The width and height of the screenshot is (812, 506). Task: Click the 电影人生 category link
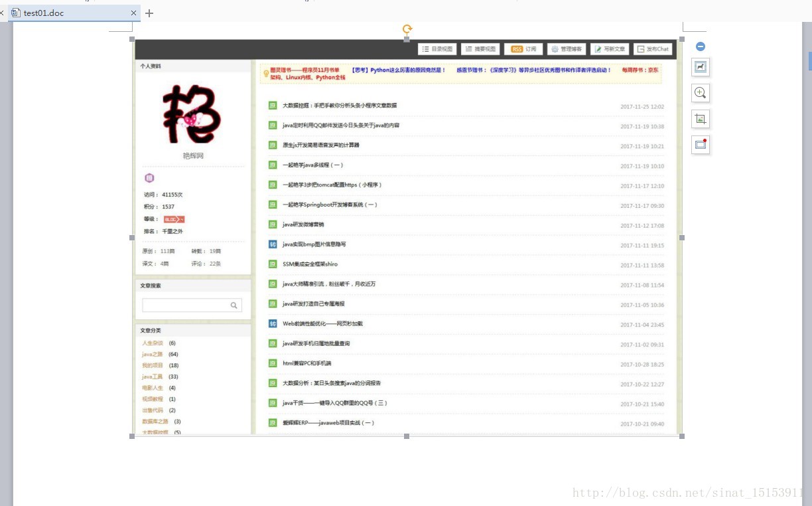(x=153, y=388)
